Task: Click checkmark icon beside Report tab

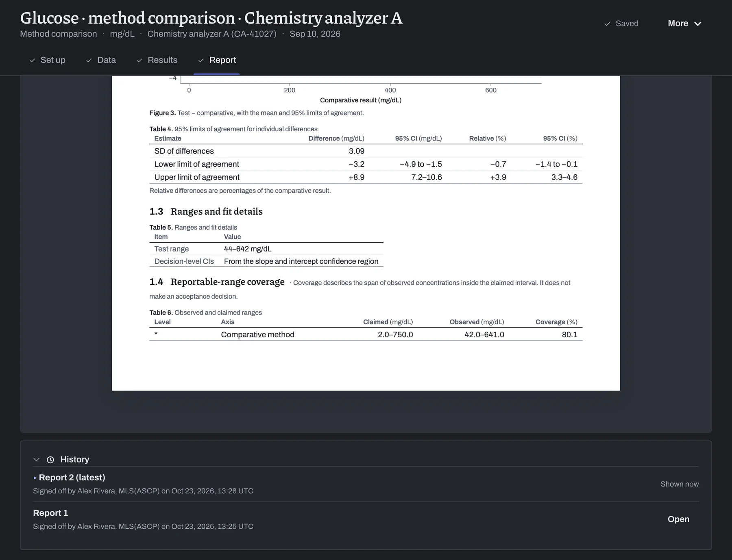Action: (201, 61)
